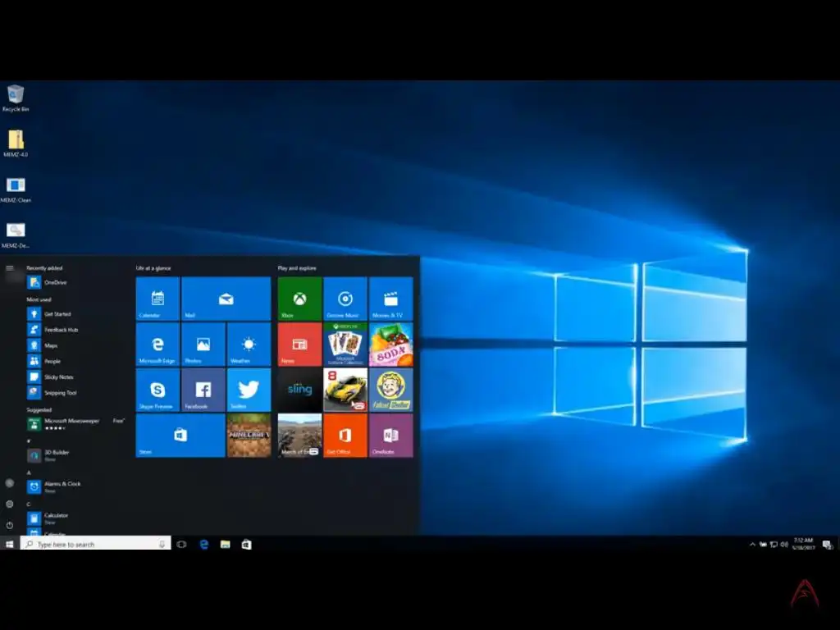Open the Weather tile
Screen dimensions: 840x630
(249, 344)
